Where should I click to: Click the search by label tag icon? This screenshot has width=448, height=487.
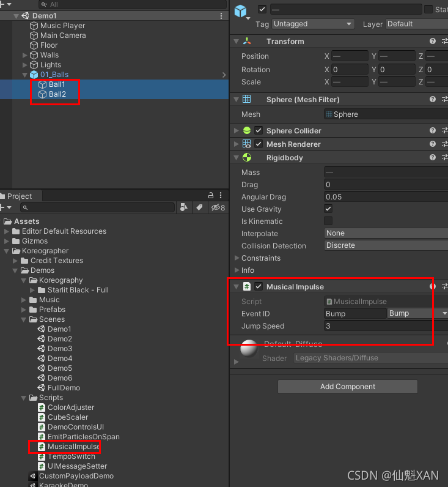click(199, 207)
